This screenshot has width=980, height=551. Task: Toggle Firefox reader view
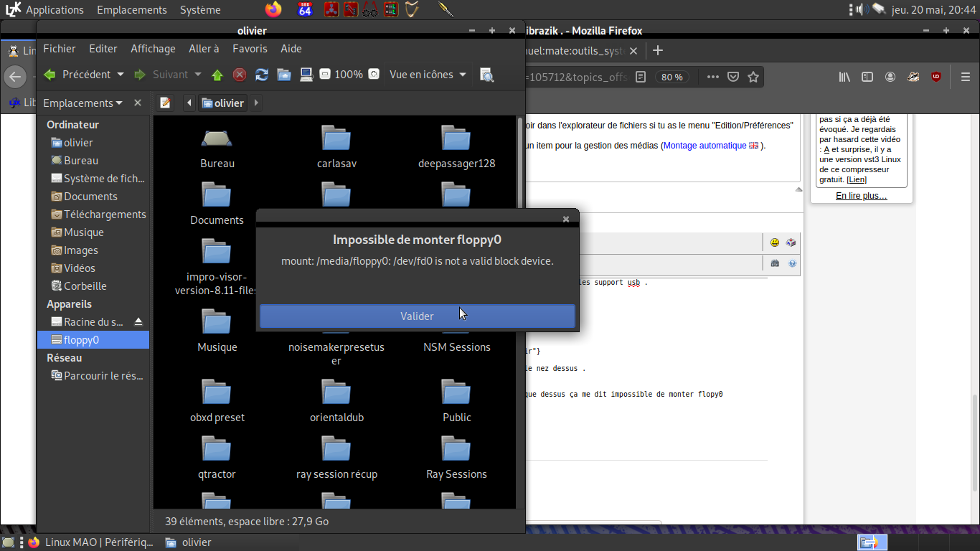(641, 77)
